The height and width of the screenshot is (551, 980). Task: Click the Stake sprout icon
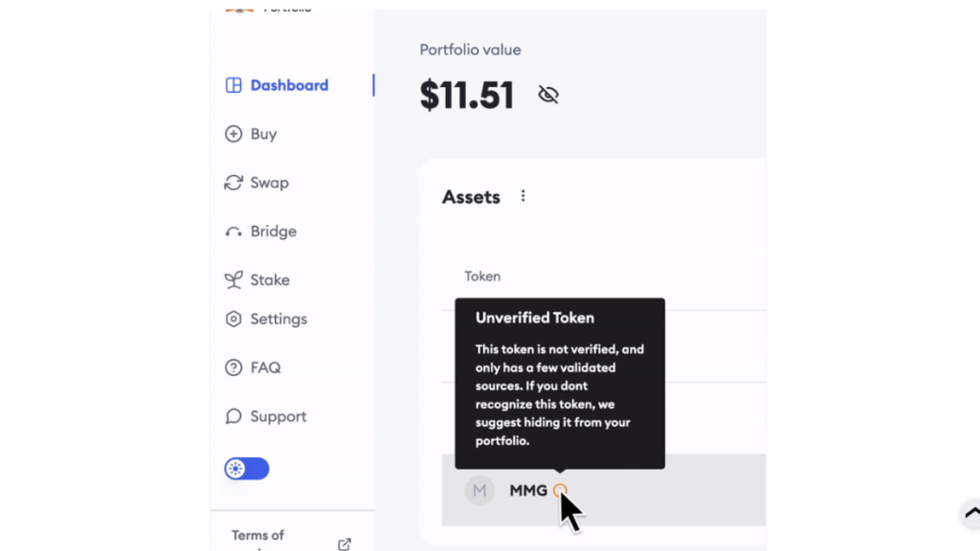(234, 280)
